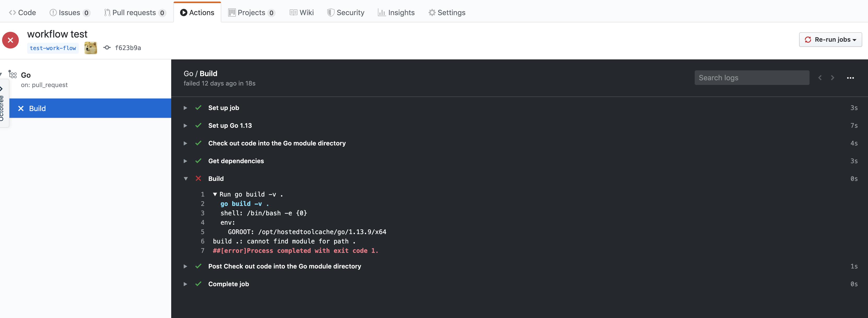Expand the Set up job step

tap(185, 108)
